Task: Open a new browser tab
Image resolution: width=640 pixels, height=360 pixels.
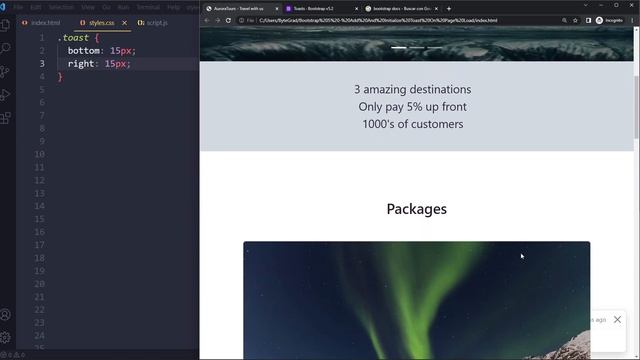Action: pos(449,9)
